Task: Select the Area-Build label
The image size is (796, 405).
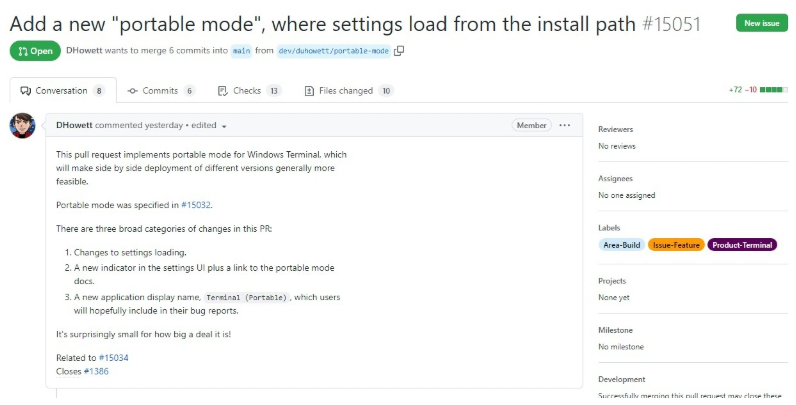Action: click(621, 245)
